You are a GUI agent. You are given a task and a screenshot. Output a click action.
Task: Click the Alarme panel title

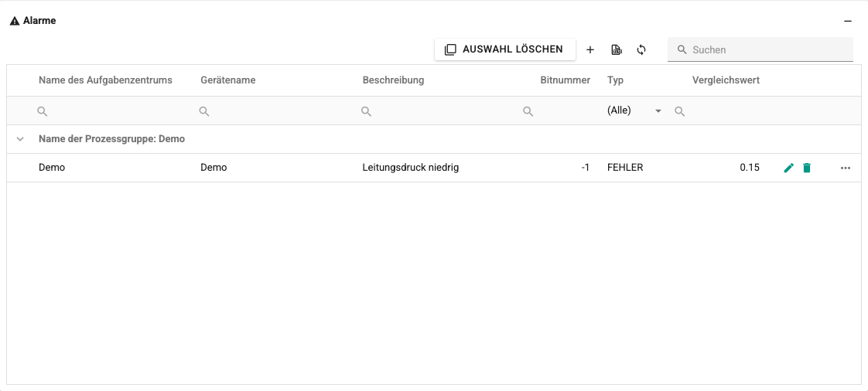click(39, 21)
